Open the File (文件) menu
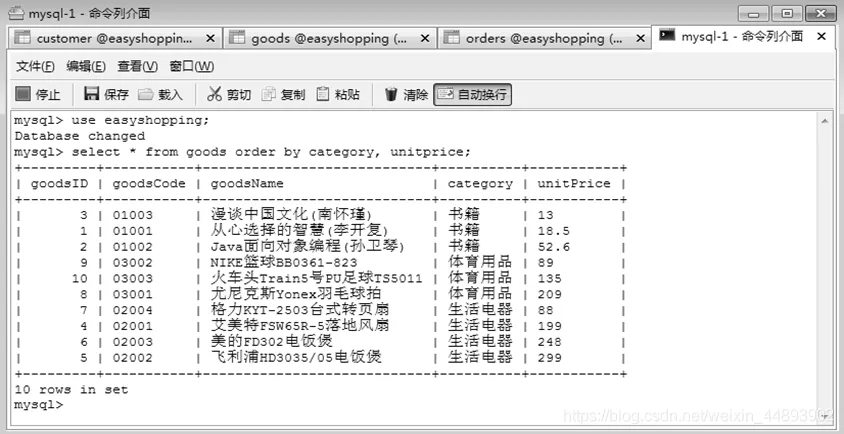The width and height of the screenshot is (844, 434). point(35,66)
